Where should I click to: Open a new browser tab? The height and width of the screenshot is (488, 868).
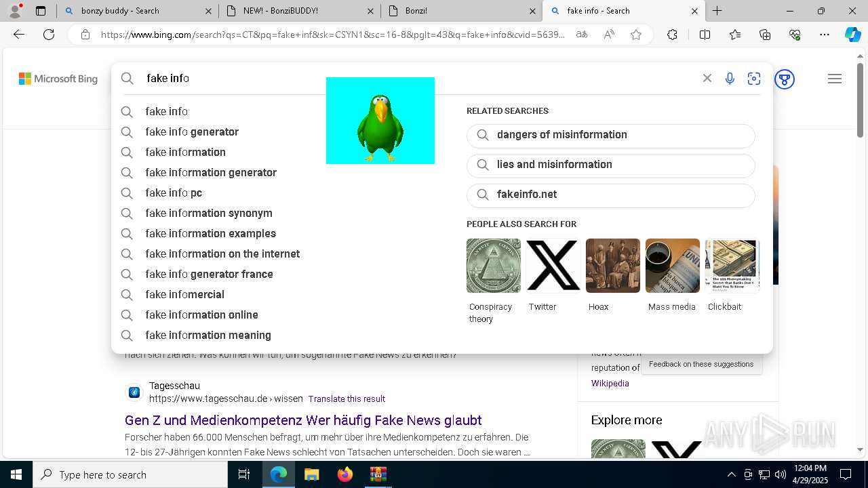[x=717, y=11]
